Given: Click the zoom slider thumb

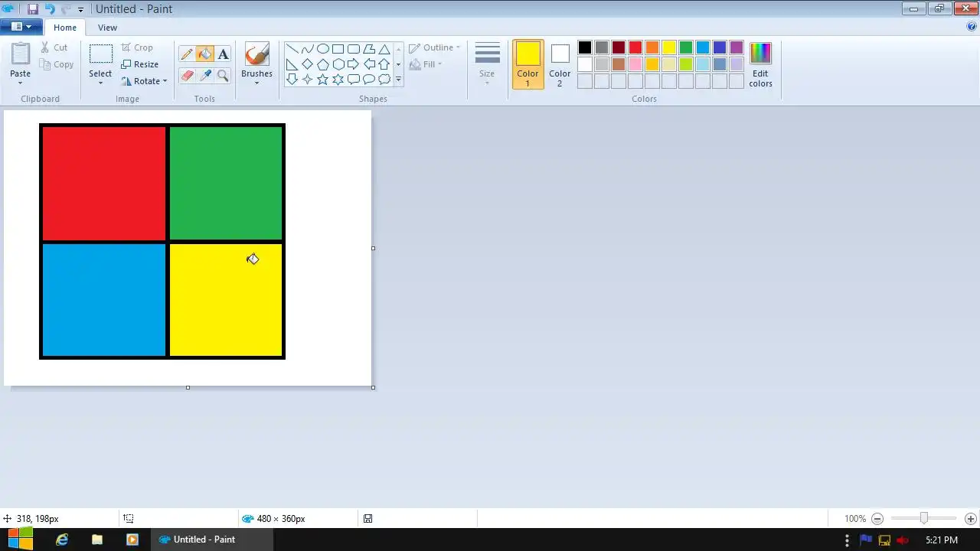Looking at the screenshot, I should pos(924,518).
